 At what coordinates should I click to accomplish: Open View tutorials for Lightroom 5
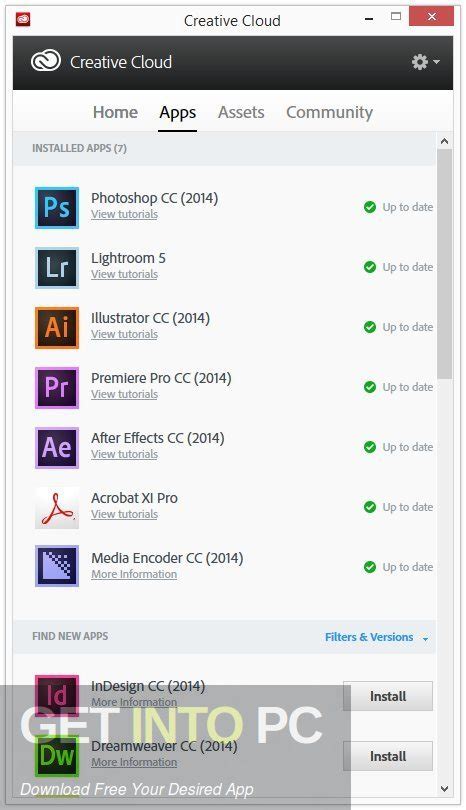125,274
